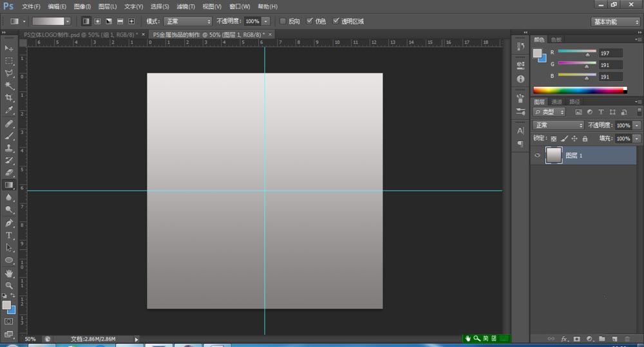Select the Gradient tool in toolbox
Image resolution: width=644 pixels, height=347 pixels.
point(8,185)
